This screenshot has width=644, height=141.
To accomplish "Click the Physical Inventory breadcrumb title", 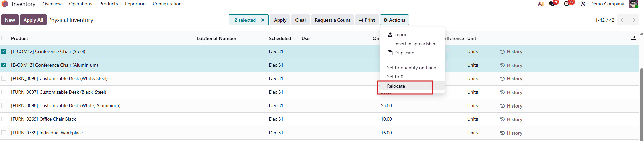I will pos(71,20).
